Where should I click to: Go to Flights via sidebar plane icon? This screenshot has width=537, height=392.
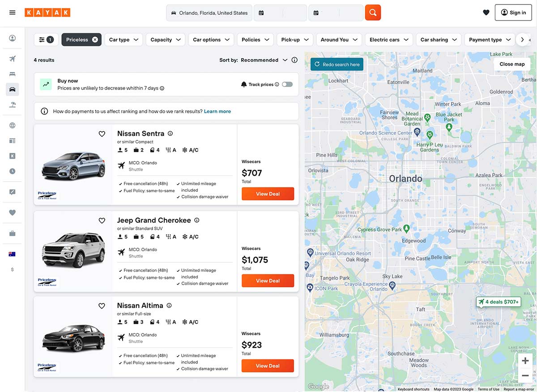13,59
